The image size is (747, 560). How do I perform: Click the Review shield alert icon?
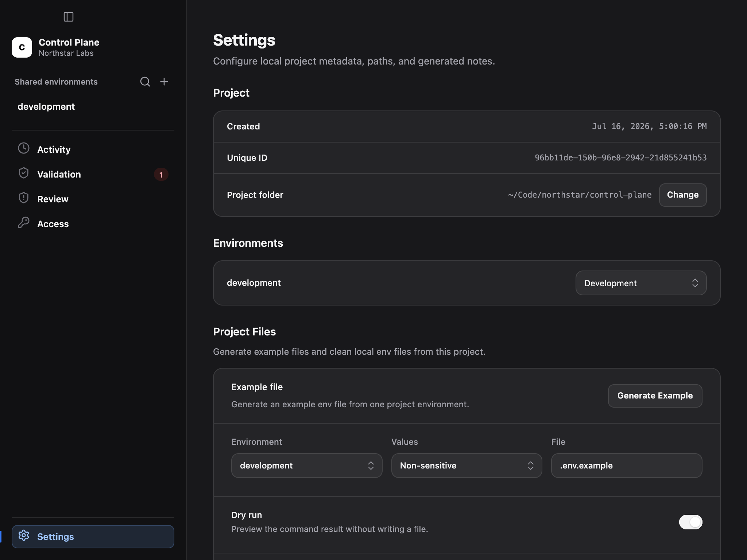coord(24,198)
